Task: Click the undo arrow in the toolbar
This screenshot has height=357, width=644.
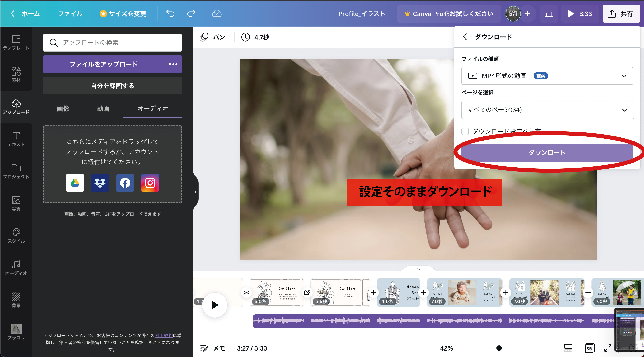Action: [170, 14]
